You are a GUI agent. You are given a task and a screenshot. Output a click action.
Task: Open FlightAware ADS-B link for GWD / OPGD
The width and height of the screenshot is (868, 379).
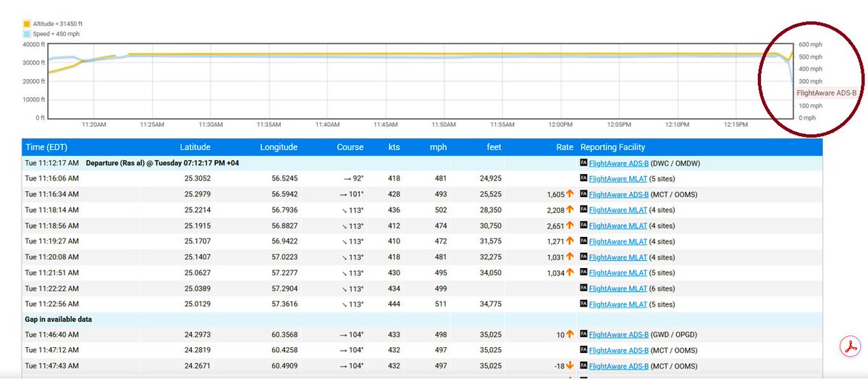(618, 335)
